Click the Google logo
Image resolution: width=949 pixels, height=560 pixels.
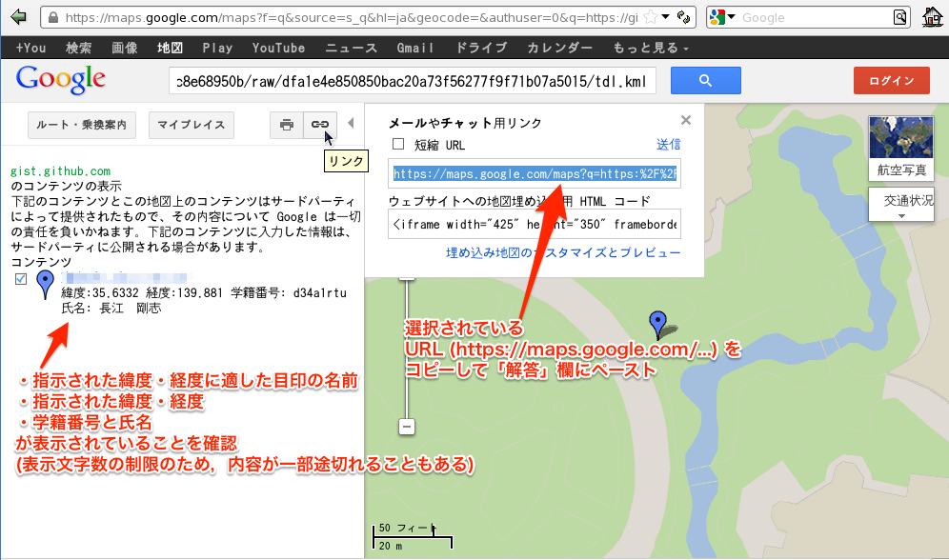point(61,79)
